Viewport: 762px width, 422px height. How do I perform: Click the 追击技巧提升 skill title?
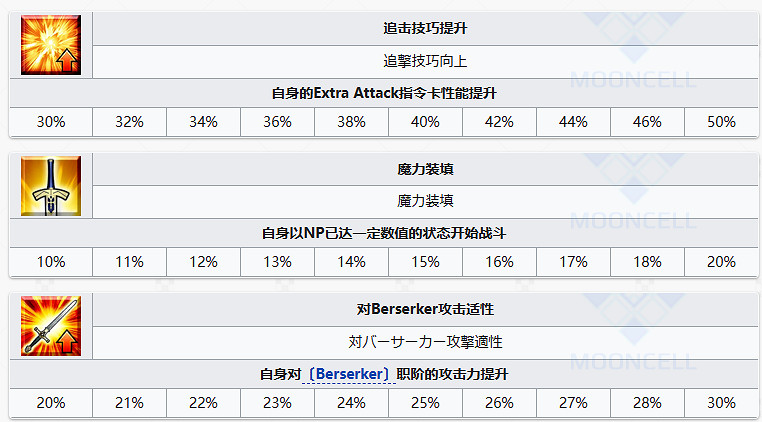pyautogui.click(x=425, y=29)
